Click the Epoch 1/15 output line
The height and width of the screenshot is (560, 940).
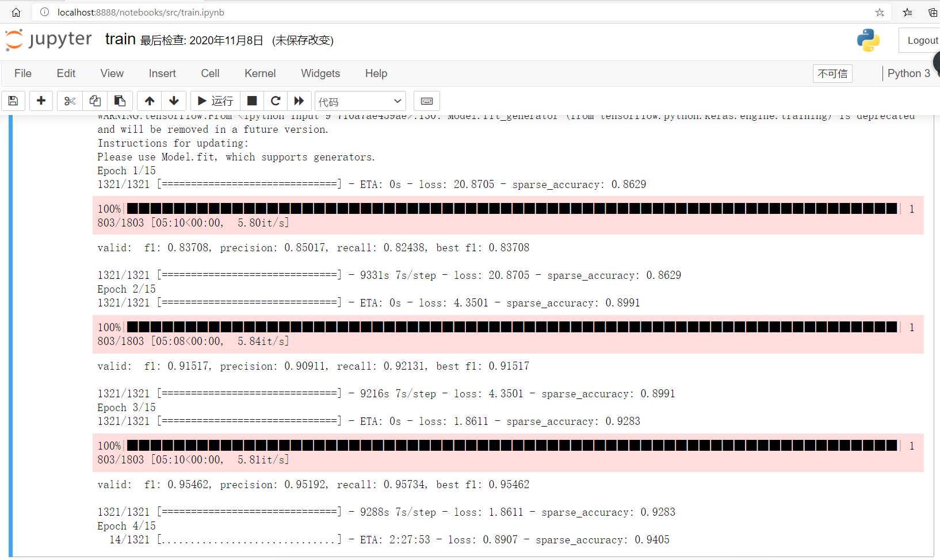(x=127, y=171)
